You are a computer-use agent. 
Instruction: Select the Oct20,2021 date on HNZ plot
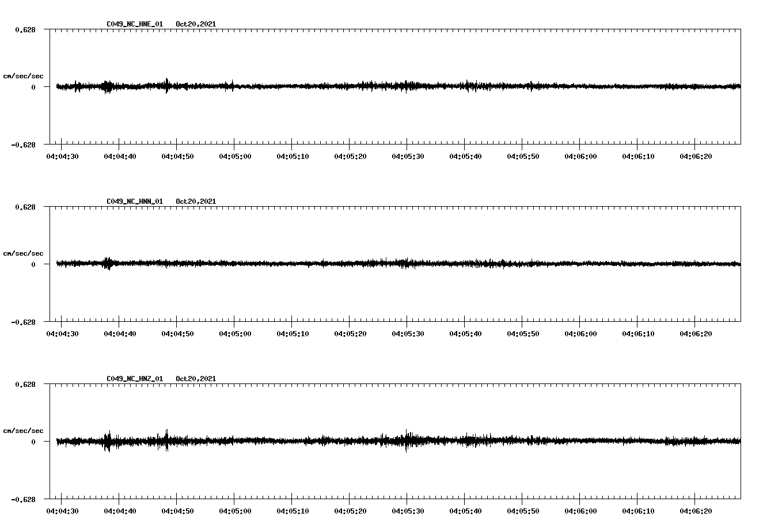pyautogui.click(x=196, y=379)
